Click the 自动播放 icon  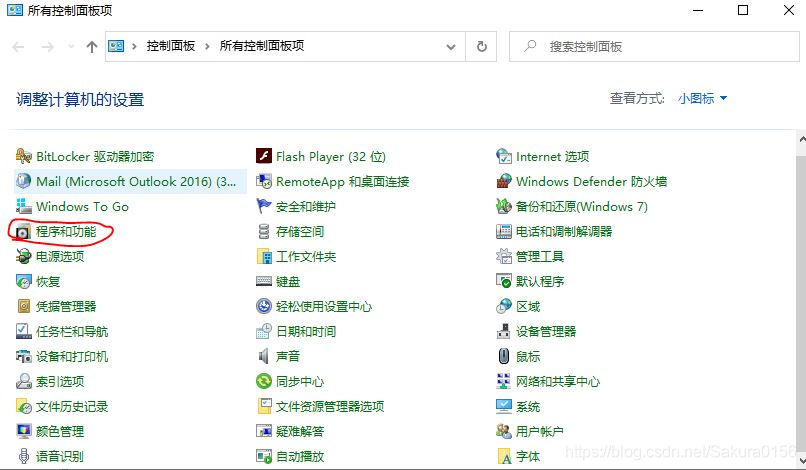click(264, 456)
